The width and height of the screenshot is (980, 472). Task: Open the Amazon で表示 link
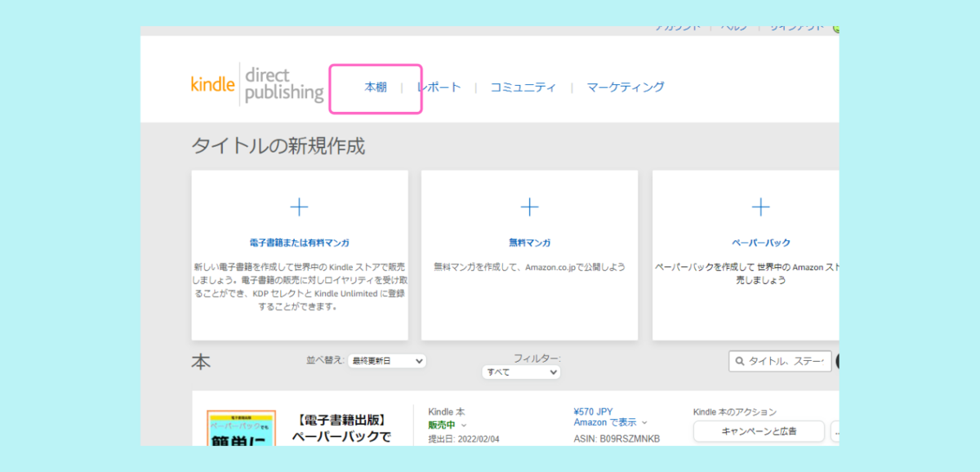tap(605, 422)
